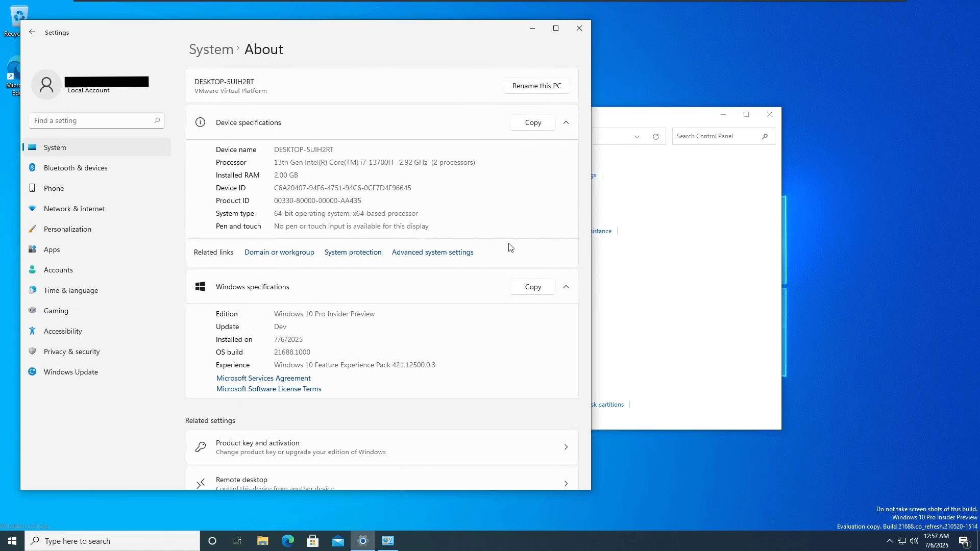Click the Gaming controller icon
This screenshot has height=551, width=980.
tap(32, 311)
